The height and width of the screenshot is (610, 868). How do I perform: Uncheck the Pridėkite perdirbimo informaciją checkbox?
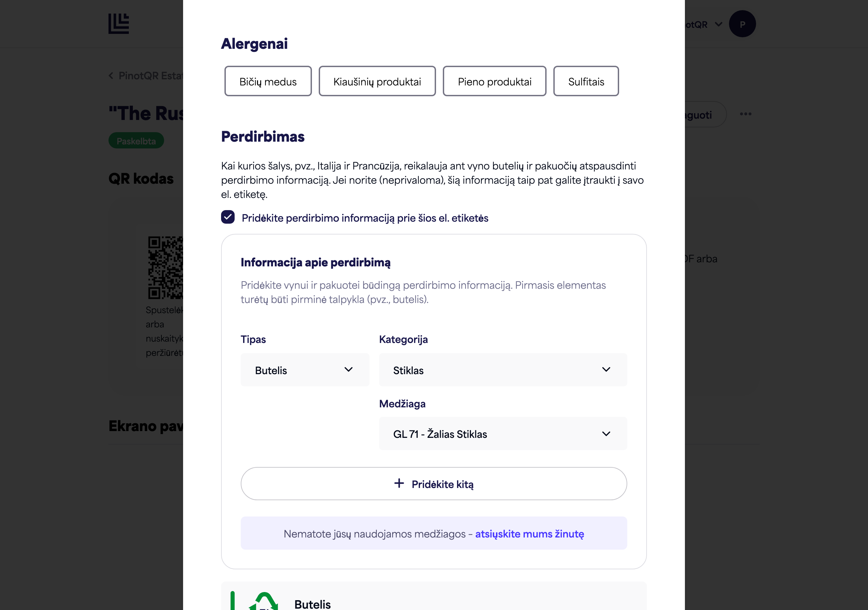(x=228, y=217)
